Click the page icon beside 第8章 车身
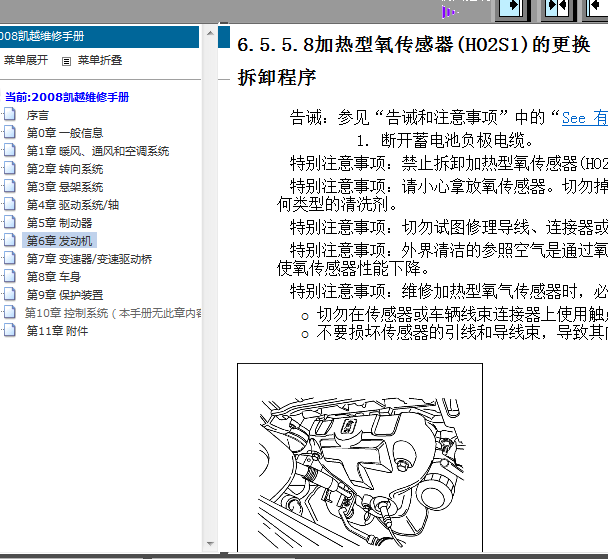608x559 pixels. point(10,276)
